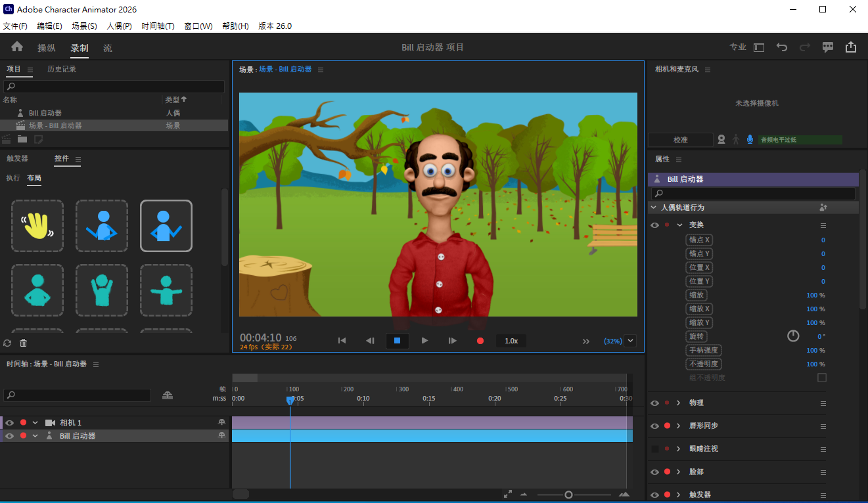The height and width of the screenshot is (503, 868).
Task: Collapse the 变换 behavior section
Action: click(x=680, y=225)
